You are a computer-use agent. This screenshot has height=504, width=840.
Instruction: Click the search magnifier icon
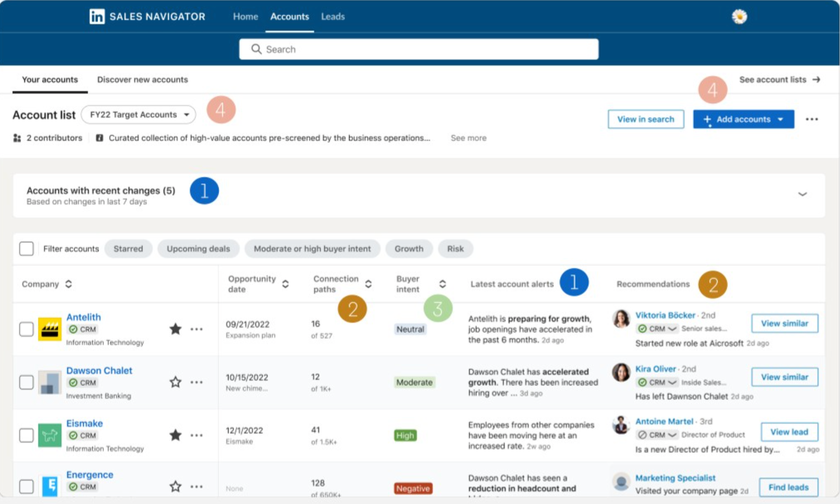click(256, 49)
